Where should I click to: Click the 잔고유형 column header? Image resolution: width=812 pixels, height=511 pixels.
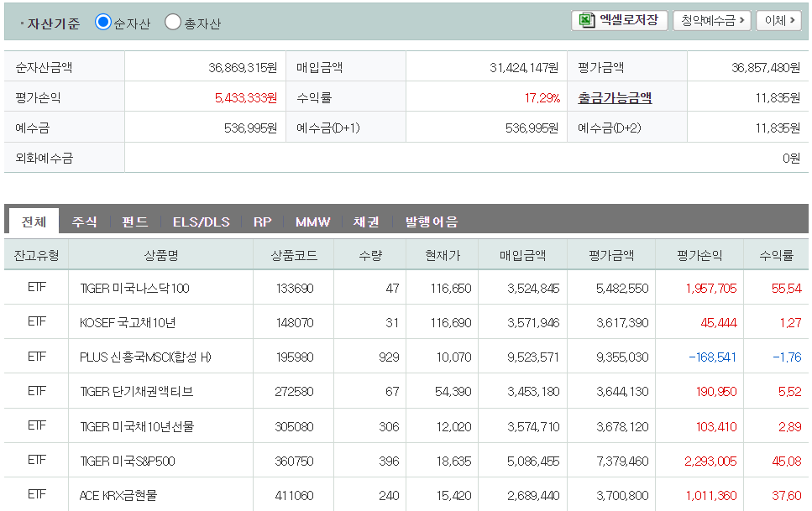pyautogui.click(x=36, y=255)
